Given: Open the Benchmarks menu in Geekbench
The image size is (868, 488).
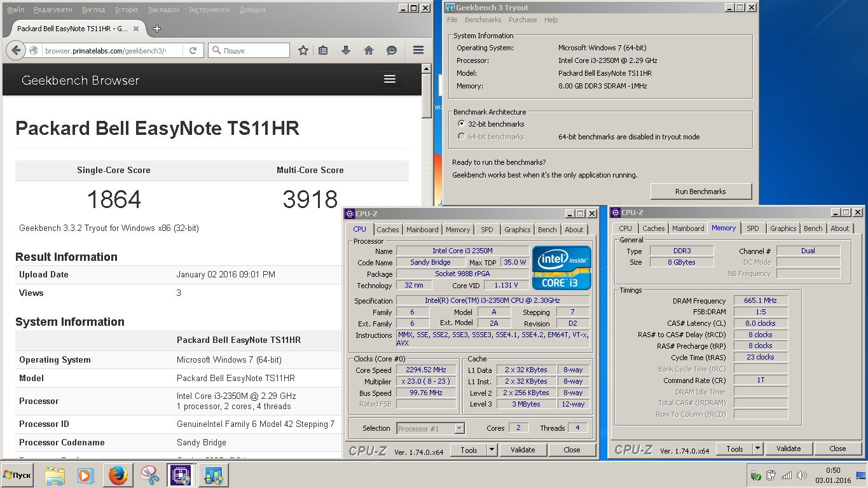Looking at the screenshot, I should (x=483, y=20).
